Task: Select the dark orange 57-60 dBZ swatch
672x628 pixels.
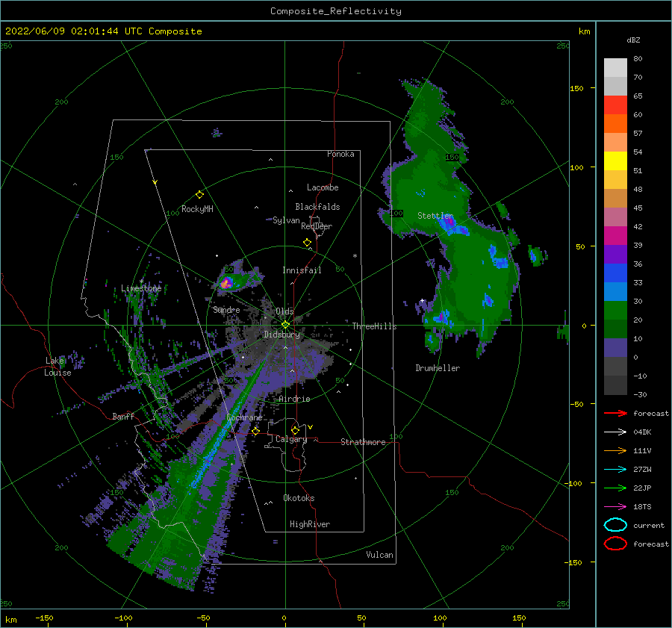Action: pyautogui.click(x=615, y=123)
